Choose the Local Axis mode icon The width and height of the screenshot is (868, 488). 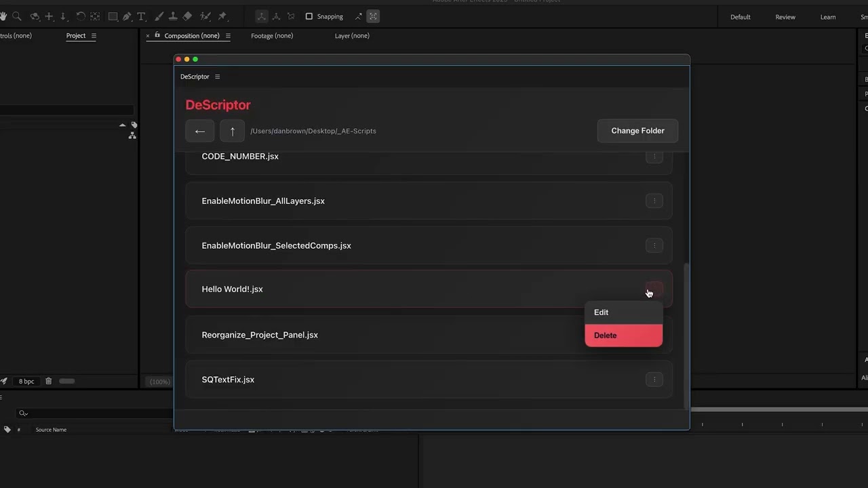click(x=262, y=16)
